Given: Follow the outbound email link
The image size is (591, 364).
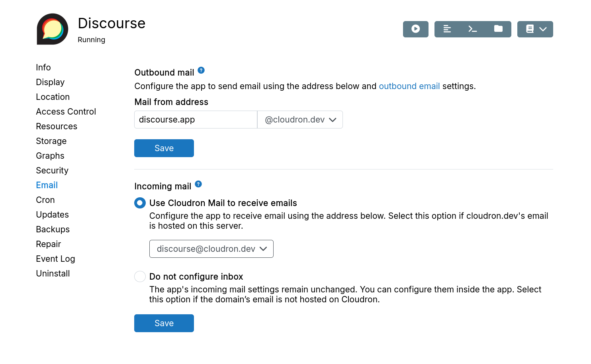Looking at the screenshot, I should pyautogui.click(x=409, y=86).
